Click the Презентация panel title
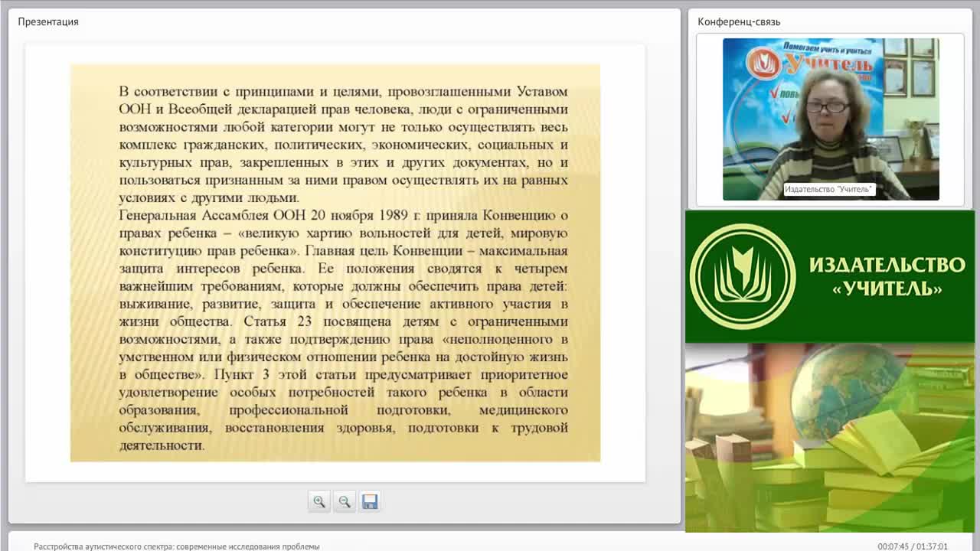 tap(48, 21)
